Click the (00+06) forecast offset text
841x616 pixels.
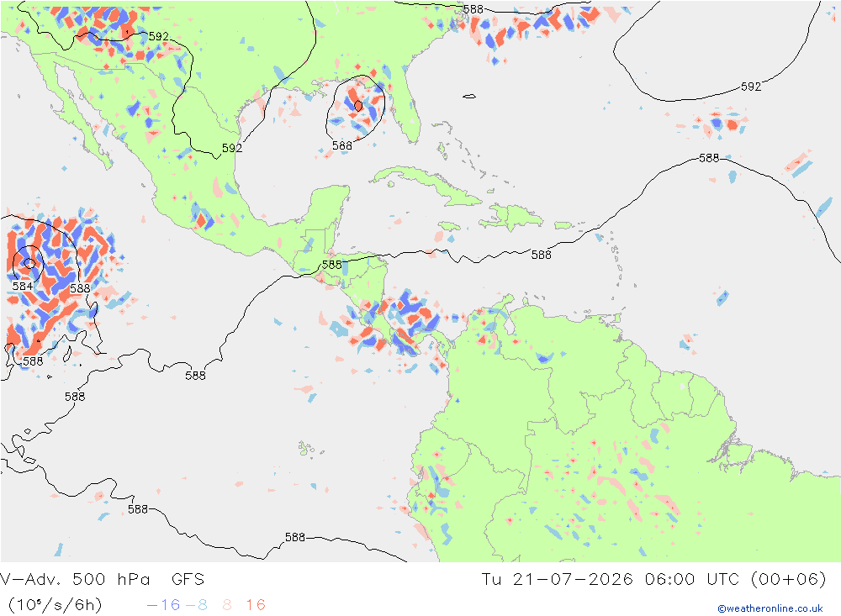click(789, 580)
